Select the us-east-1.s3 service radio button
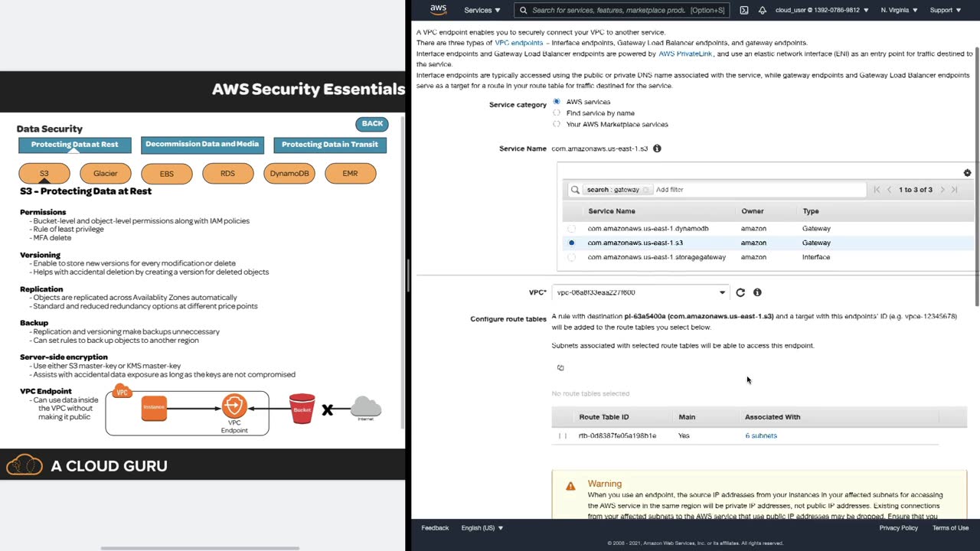This screenshot has height=551, width=980. (x=571, y=243)
